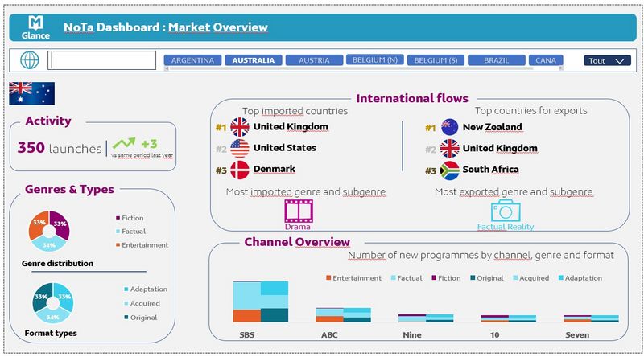Click the Fiction legend swatch in Genre distribution

118,218
